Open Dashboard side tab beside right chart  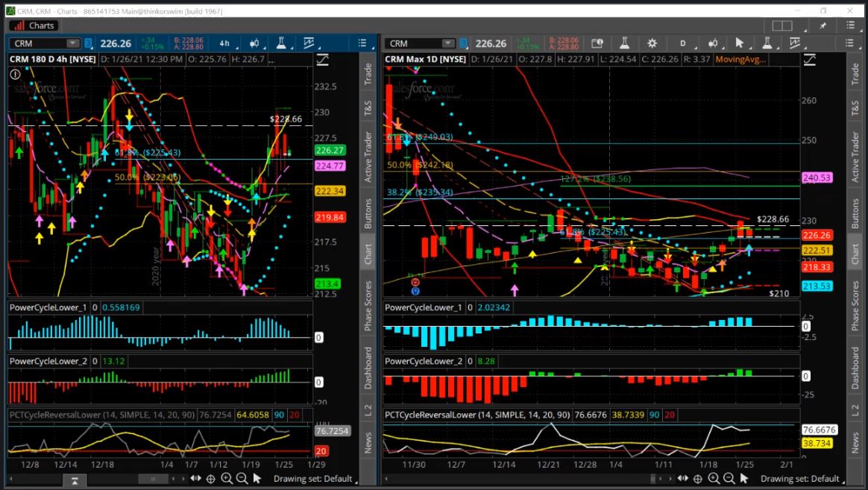(x=855, y=368)
